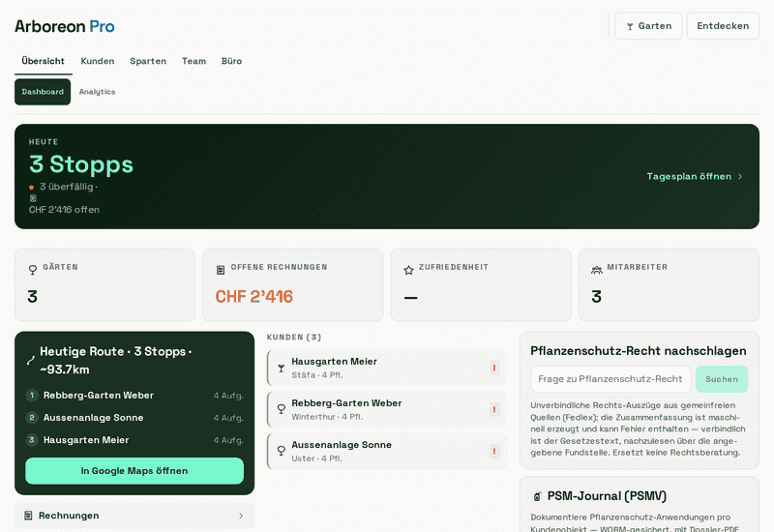
Task: Click the Pflanzenschutz-Recht nachschlagen heading
Action: [639, 351]
